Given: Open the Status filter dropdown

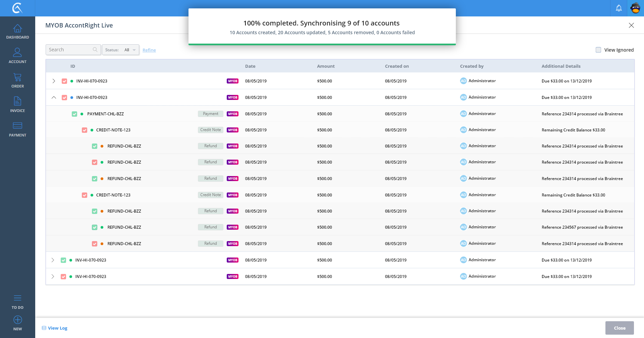Looking at the screenshot, I should (x=121, y=50).
